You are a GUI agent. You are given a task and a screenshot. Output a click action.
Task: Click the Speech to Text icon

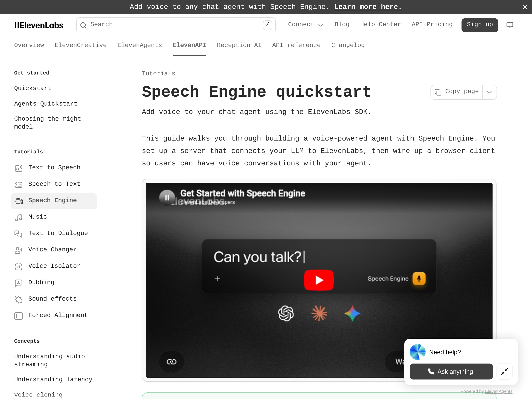(x=19, y=184)
